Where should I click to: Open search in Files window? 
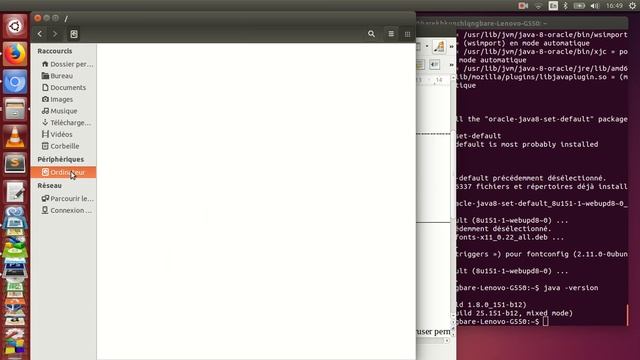coord(371,34)
